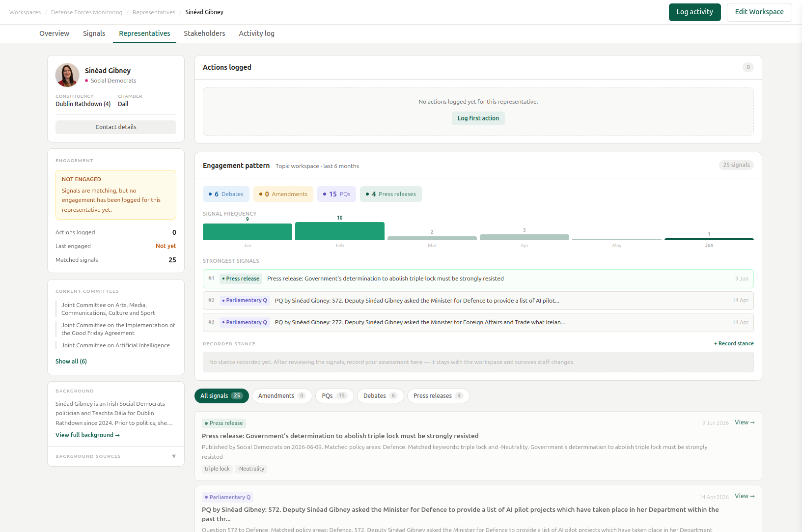
Task: View full background link
Action: [x=87, y=435]
